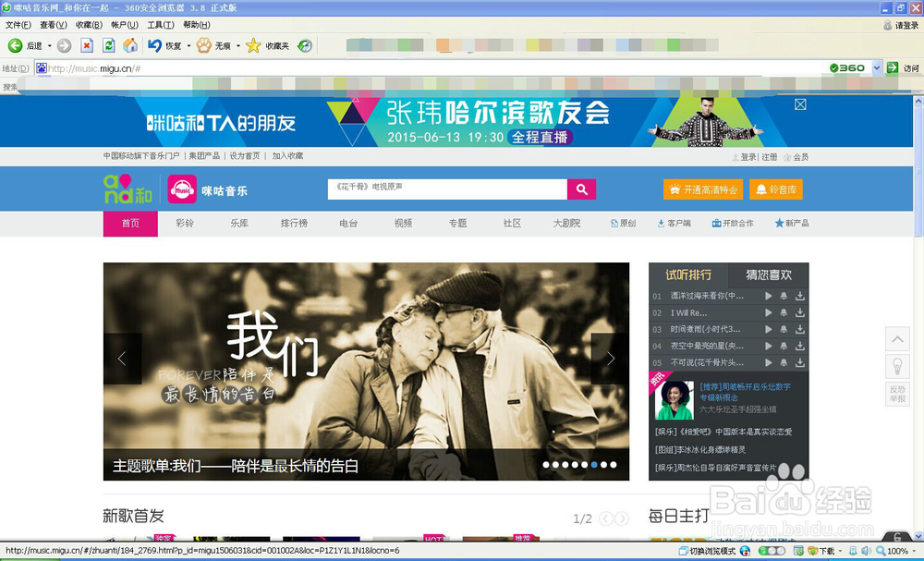The height and width of the screenshot is (561, 924).
Task: Open the 下载 download manager in status bar
Action: [x=821, y=551]
